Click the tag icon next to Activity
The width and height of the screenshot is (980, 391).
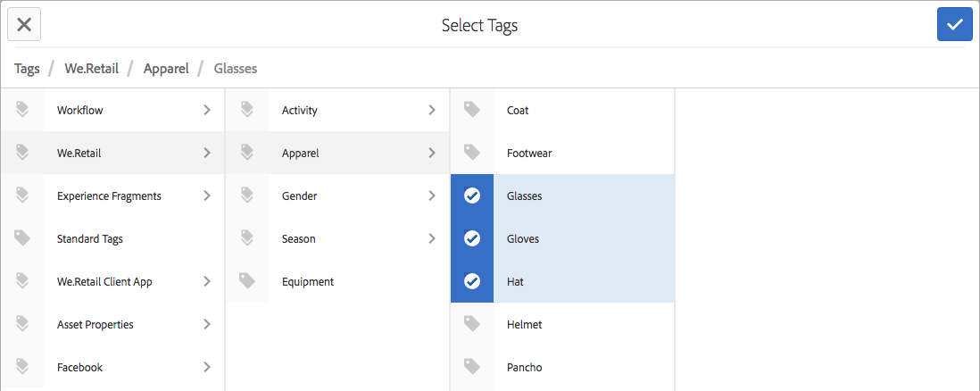247,110
